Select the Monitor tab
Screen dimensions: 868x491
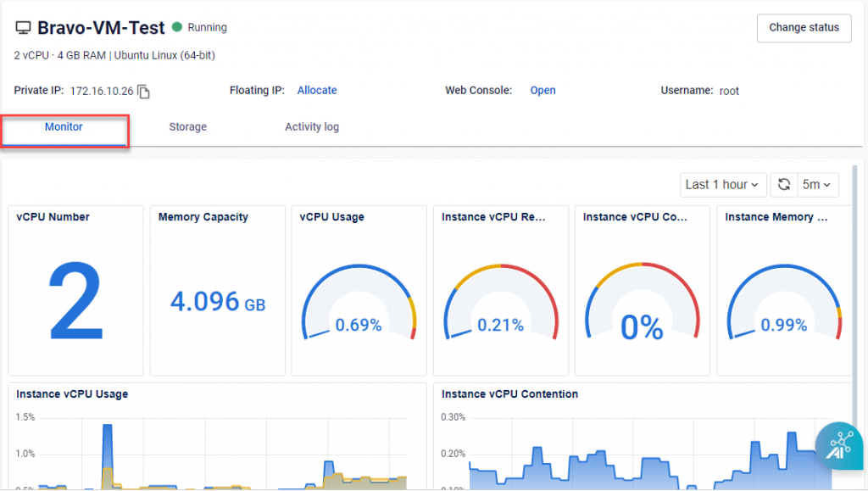[x=64, y=126]
